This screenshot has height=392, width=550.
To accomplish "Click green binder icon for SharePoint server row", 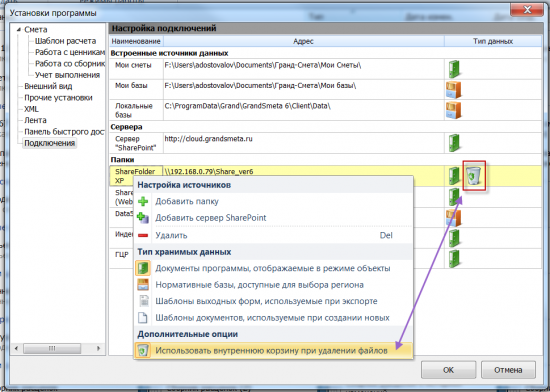I will point(454,143).
